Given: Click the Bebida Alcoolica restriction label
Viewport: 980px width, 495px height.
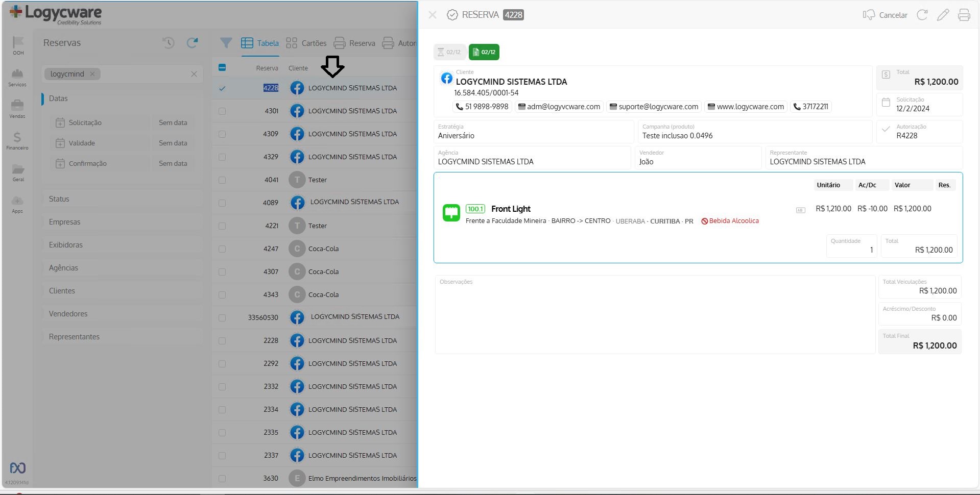Looking at the screenshot, I should coord(730,221).
